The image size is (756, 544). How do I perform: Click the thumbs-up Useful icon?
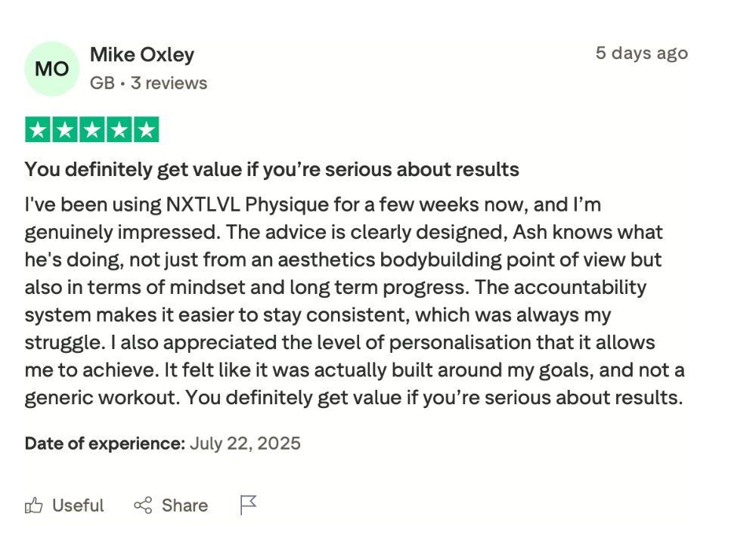tap(34, 505)
